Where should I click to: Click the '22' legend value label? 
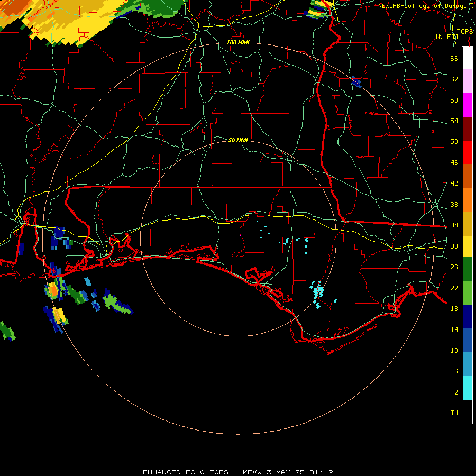click(454, 288)
